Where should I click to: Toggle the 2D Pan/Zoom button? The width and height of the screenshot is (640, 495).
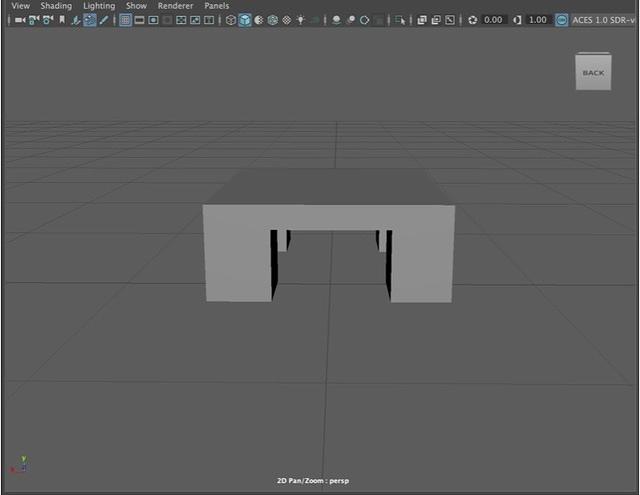point(90,20)
